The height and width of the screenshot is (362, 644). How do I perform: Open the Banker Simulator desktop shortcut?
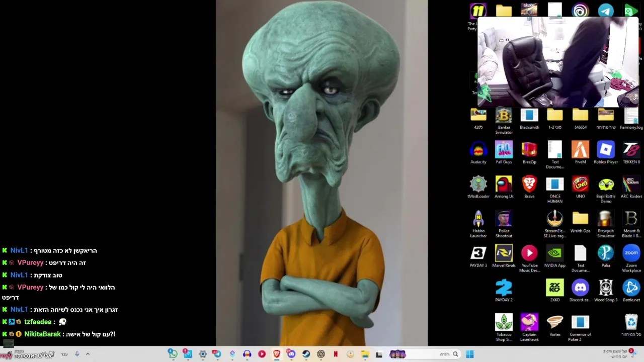coord(504,120)
